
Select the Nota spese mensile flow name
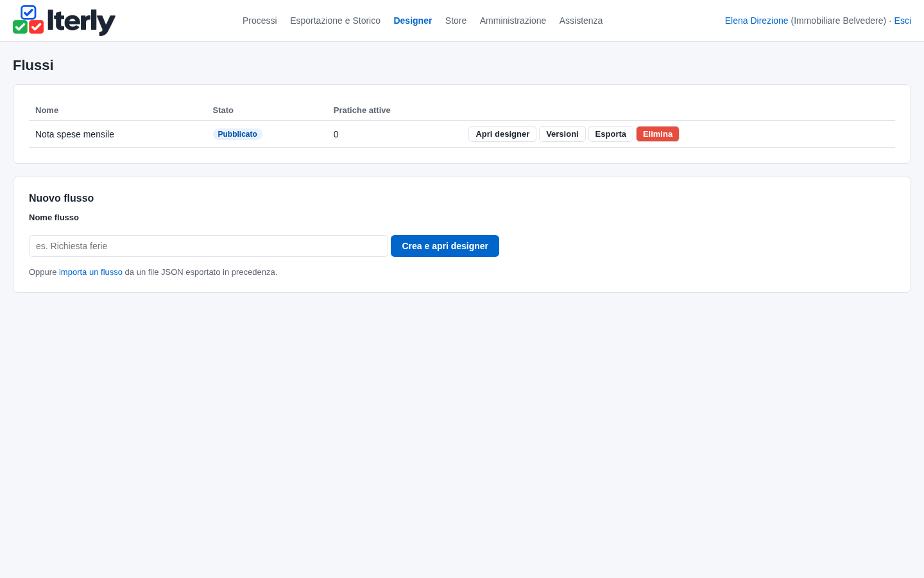tap(74, 134)
